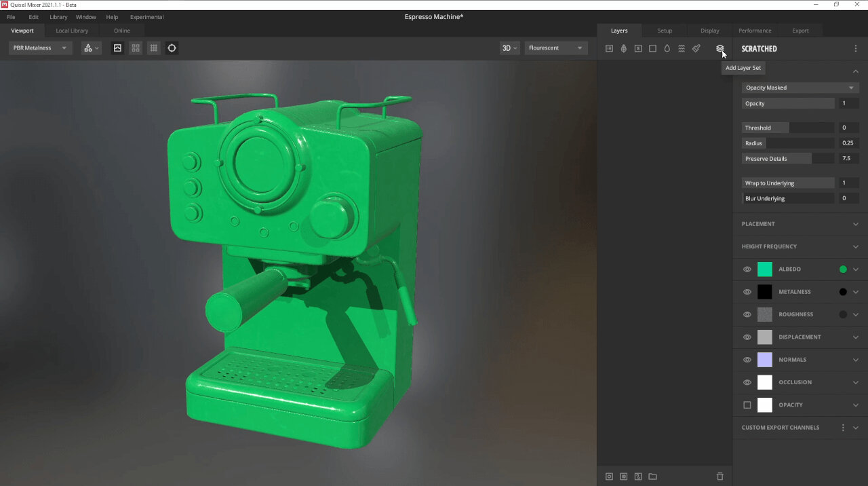Select the liquid droplet layer icon
Image resolution: width=868 pixels, height=486 pixels.
tap(667, 48)
